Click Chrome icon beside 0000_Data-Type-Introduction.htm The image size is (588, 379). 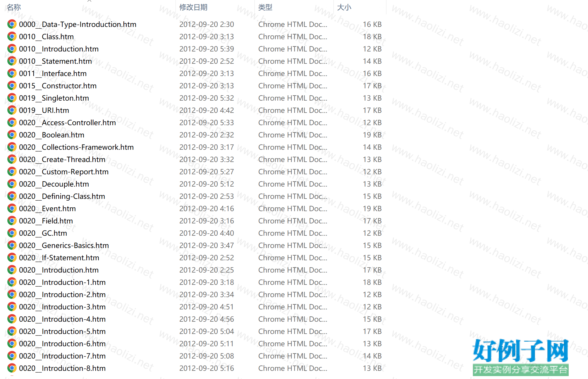[12, 24]
